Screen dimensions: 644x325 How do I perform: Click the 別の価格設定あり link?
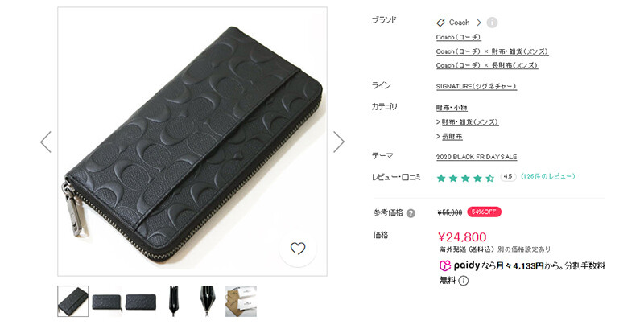click(524, 249)
